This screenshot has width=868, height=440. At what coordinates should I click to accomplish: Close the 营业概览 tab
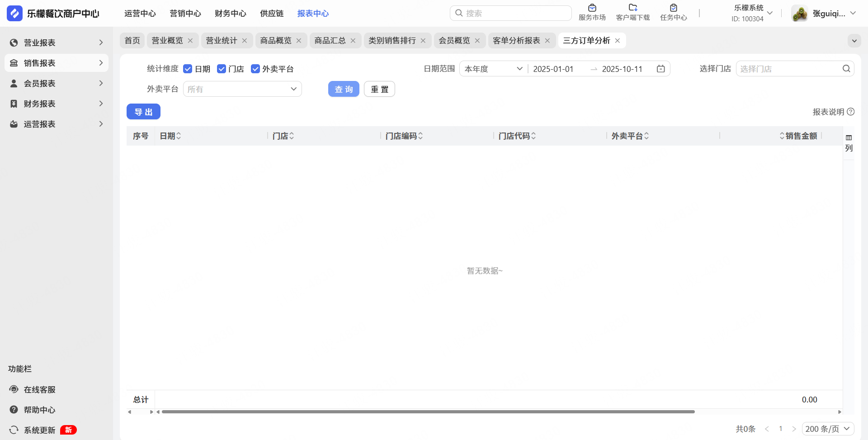(x=190, y=41)
